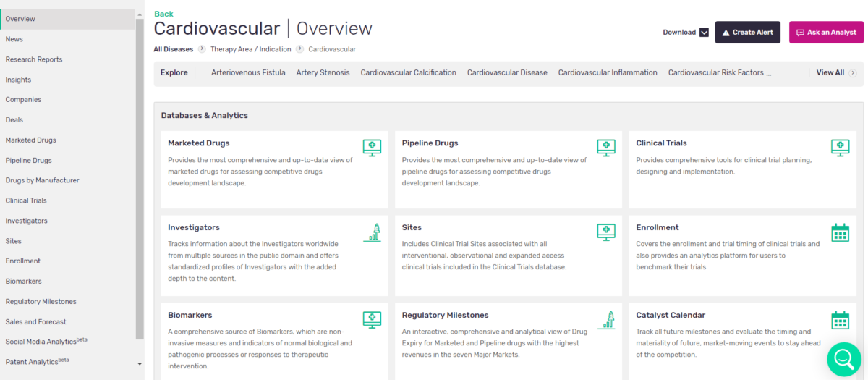Viewport: 868px width, 380px height.
Task: Click the Catalyst Calendar card icon
Action: (x=840, y=320)
